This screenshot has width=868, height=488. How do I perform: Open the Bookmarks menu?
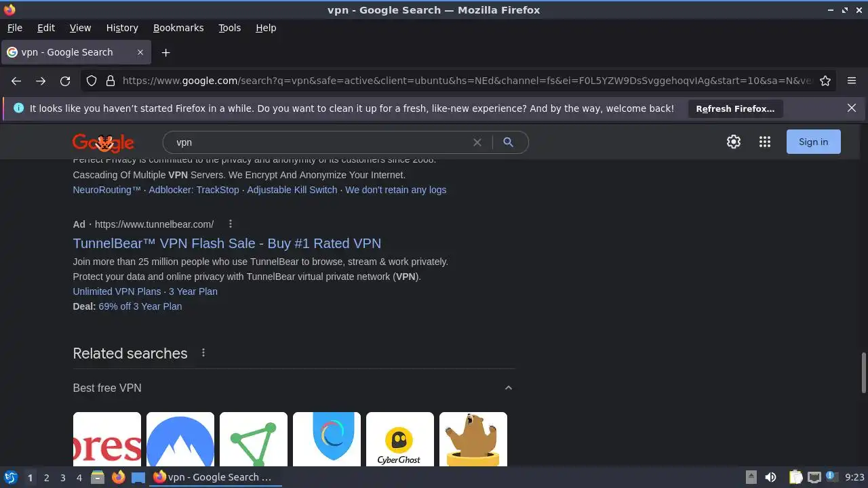click(178, 28)
